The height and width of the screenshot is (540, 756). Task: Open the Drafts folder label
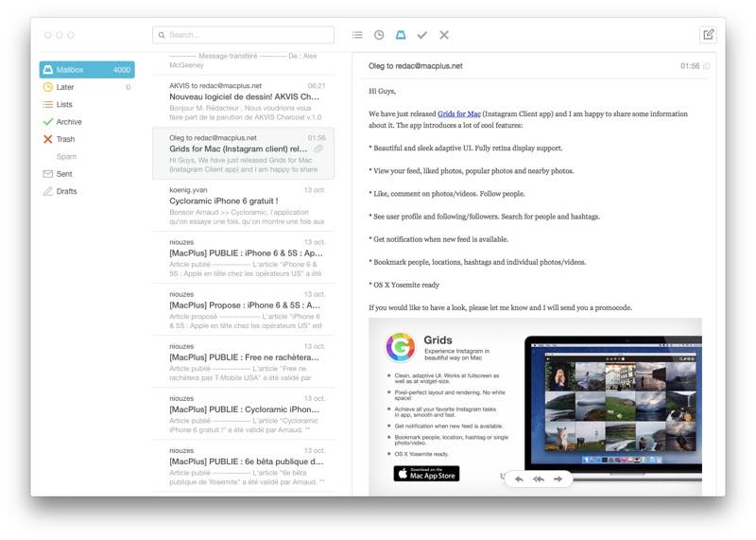coord(66,191)
